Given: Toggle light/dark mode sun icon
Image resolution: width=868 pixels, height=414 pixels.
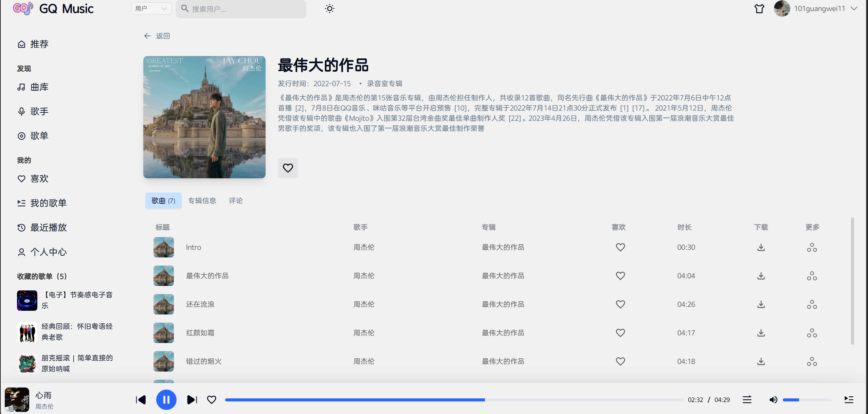Looking at the screenshot, I should 329,8.
